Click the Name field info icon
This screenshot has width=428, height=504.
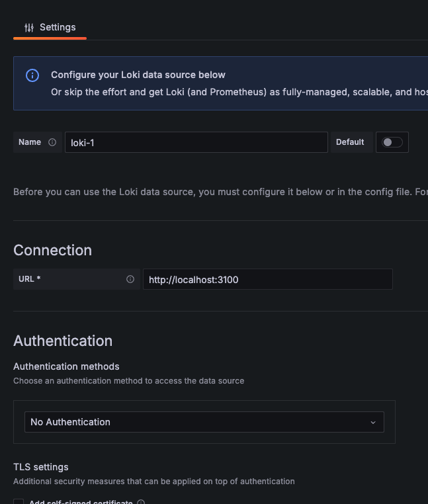coord(52,142)
